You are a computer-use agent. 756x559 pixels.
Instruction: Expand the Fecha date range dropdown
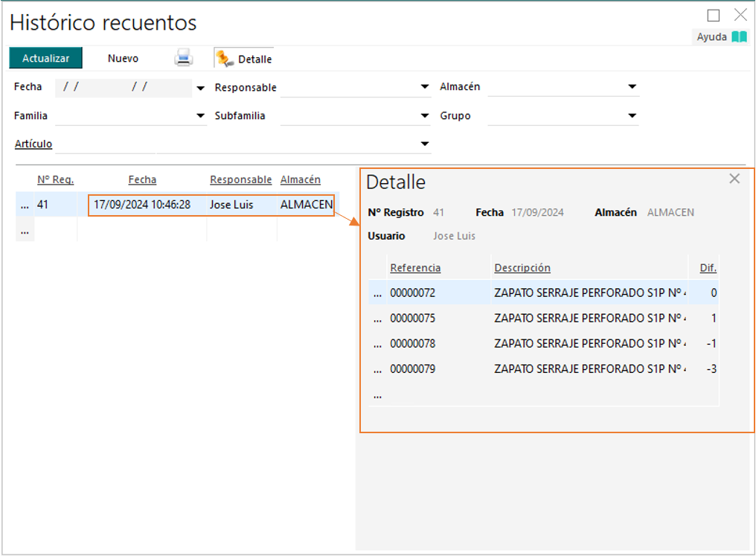[200, 88]
